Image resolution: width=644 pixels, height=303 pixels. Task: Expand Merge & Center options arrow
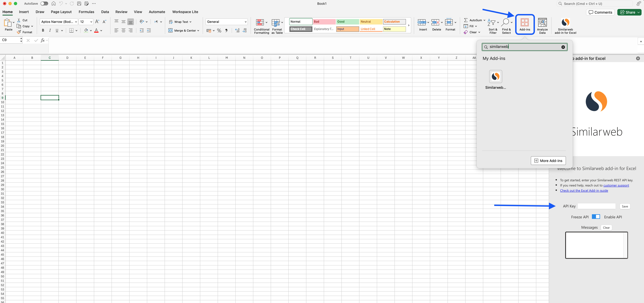pyautogui.click(x=198, y=30)
